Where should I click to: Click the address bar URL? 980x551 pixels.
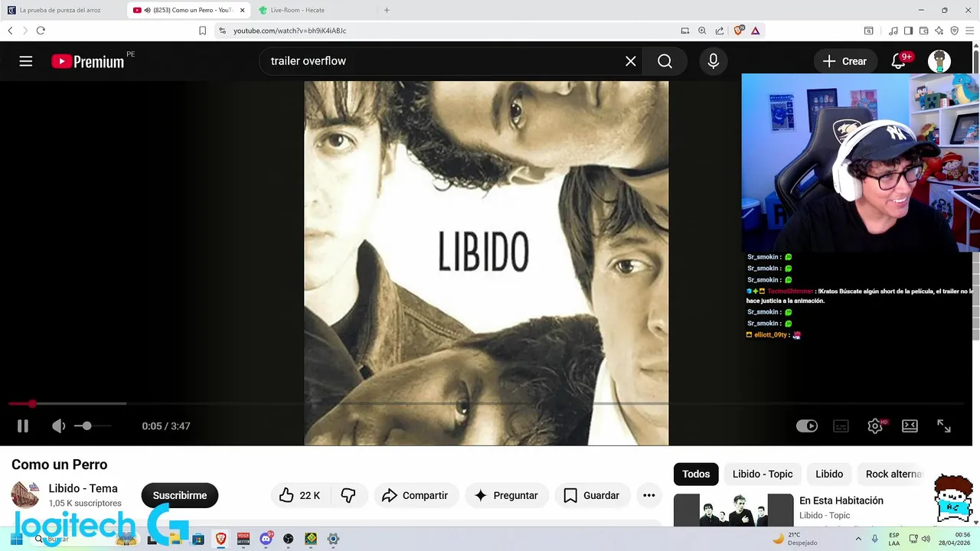289,31
